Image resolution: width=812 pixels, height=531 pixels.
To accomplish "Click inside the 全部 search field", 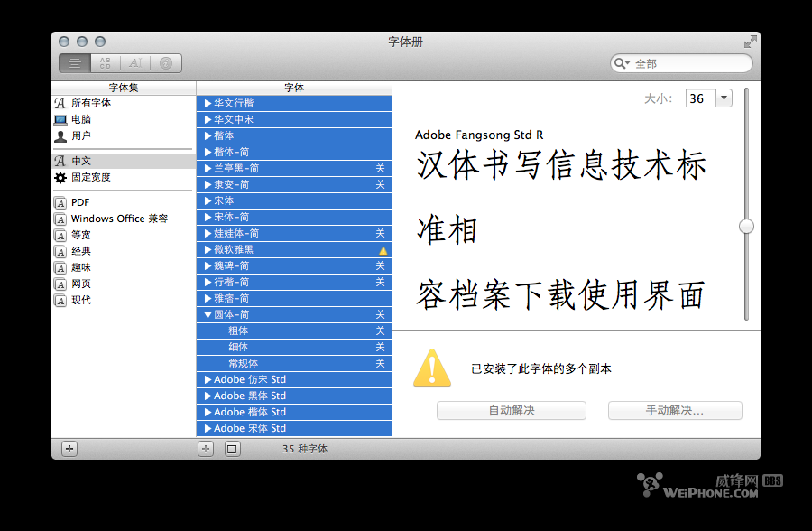I will (686, 62).
